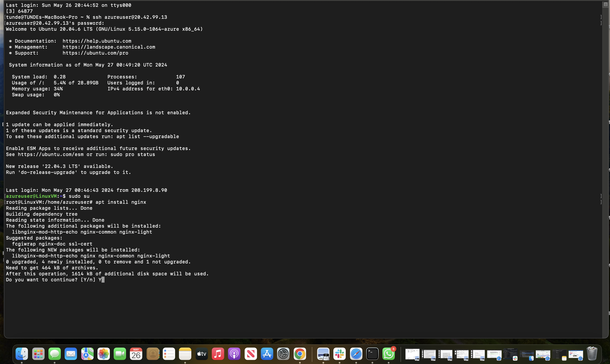This screenshot has width=610, height=364.
Task: Click the Terminal icon in dock
Action: (372, 354)
